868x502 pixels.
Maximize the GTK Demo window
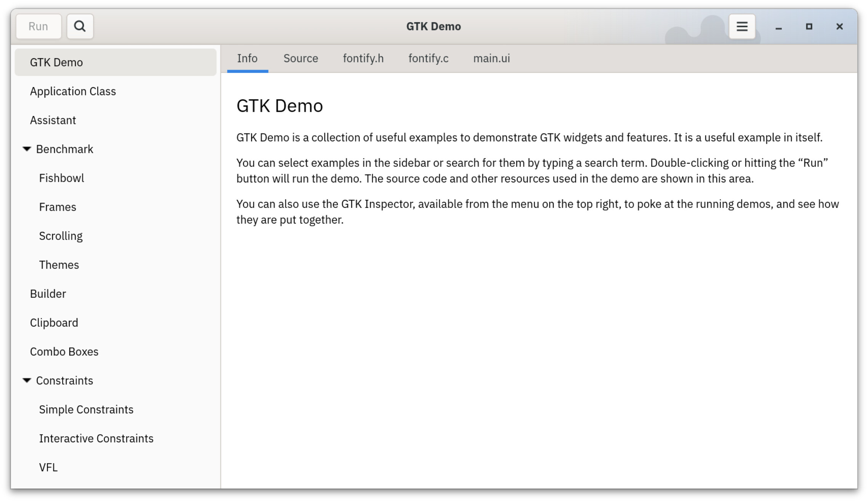tap(809, 26)
